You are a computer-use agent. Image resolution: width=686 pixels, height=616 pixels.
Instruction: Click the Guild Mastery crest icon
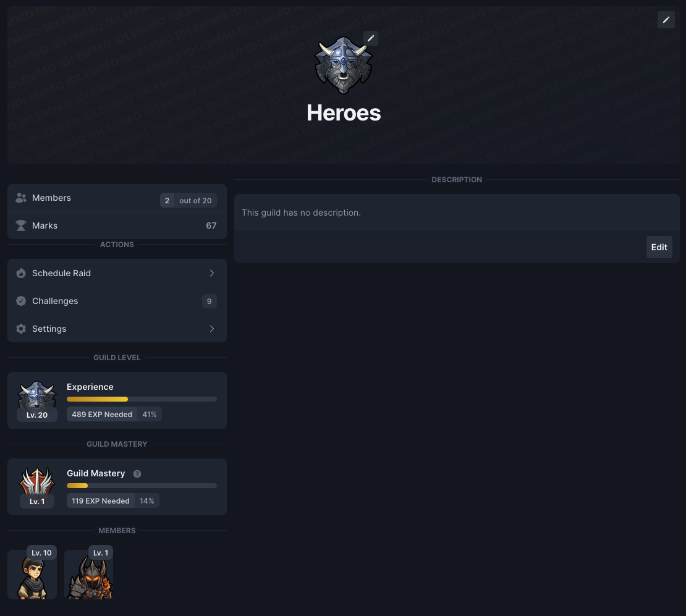[37, 481]
